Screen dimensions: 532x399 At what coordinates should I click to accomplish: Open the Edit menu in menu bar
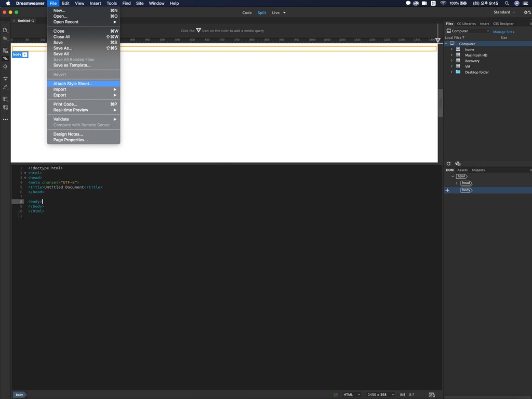pyautogui.click(x=65, y=3)
